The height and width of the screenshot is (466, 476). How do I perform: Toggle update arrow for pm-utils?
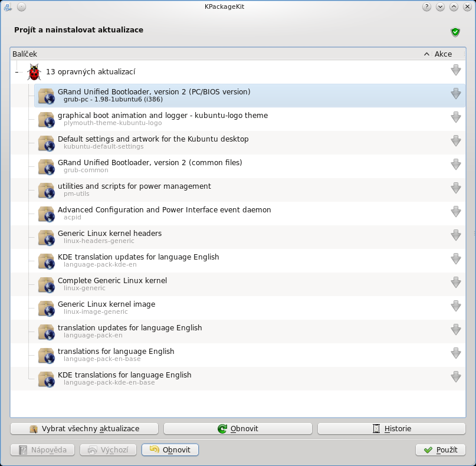[456, 188]
